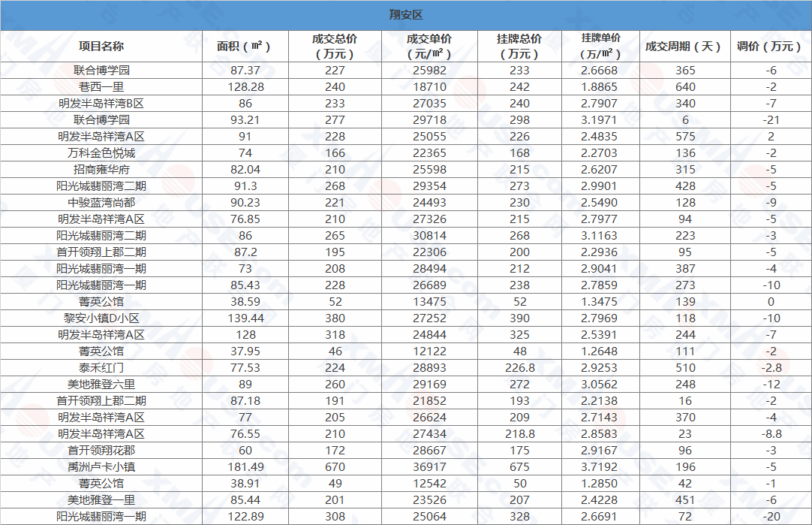Click the price adjustment -2.8 cell
This screenshot has width=812, height=525.
[771, 367]
